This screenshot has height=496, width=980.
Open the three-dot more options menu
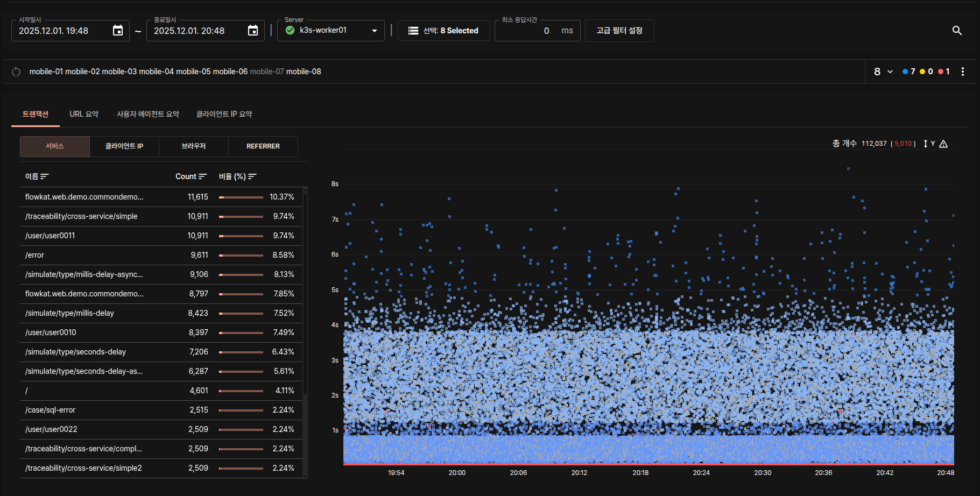tap(963, 72)
